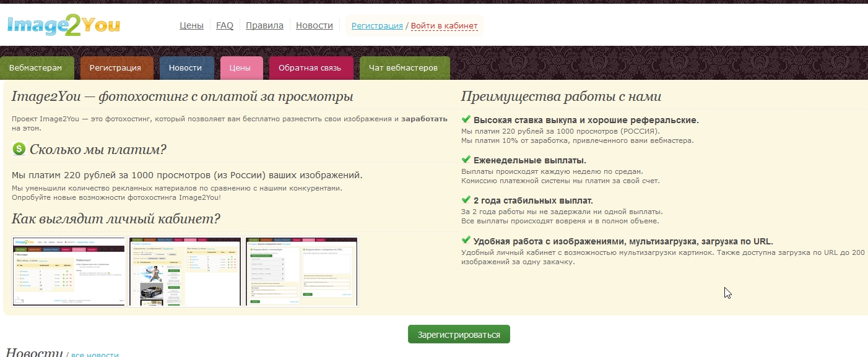Click the text 'Выплаты происходят каждую неделю по средам.'
Screen dimensions: 868x357
[552, 171]
